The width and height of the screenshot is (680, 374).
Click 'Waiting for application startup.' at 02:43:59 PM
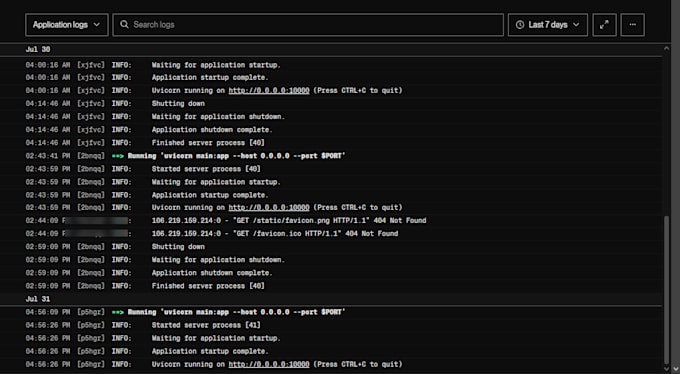point(216,182)
